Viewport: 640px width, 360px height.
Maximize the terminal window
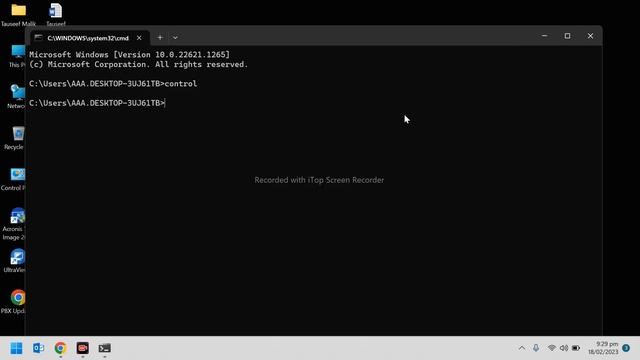(567, 36)
